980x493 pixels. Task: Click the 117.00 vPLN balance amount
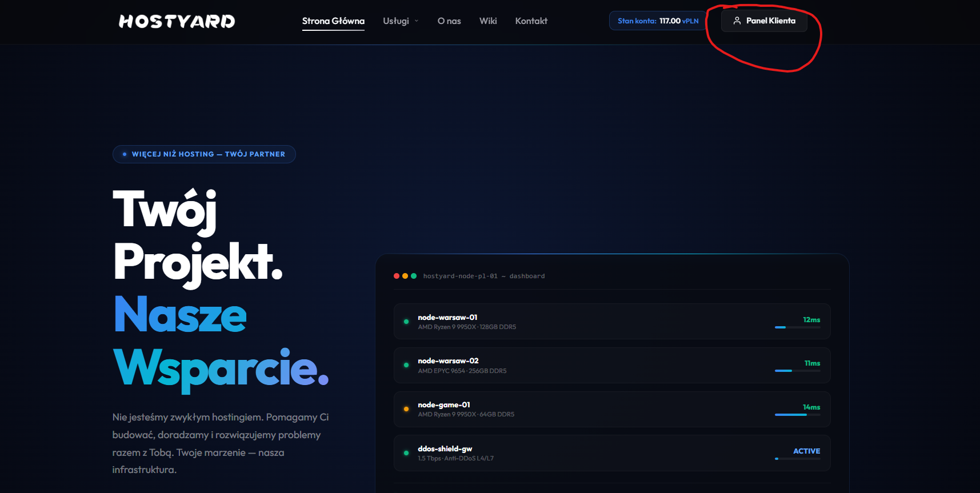679,21
